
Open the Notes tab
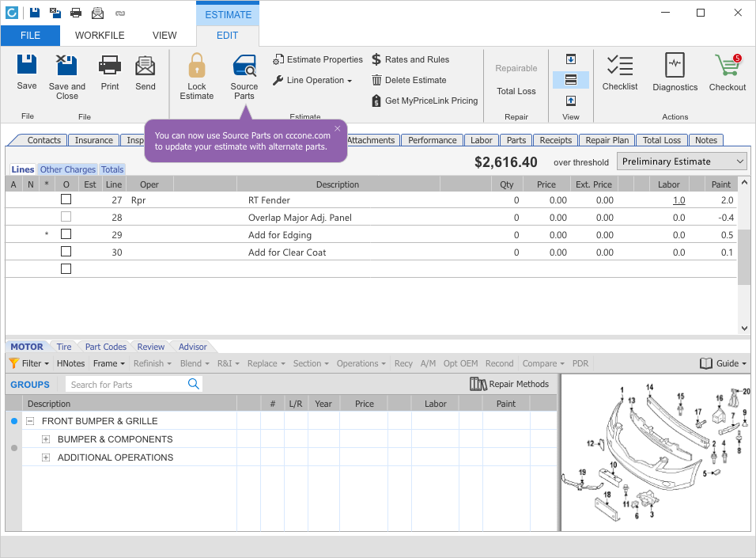[x=706, y=140]
